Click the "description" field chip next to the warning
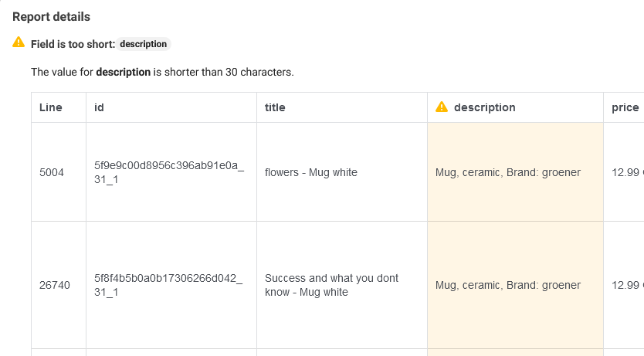 (144, 44)
